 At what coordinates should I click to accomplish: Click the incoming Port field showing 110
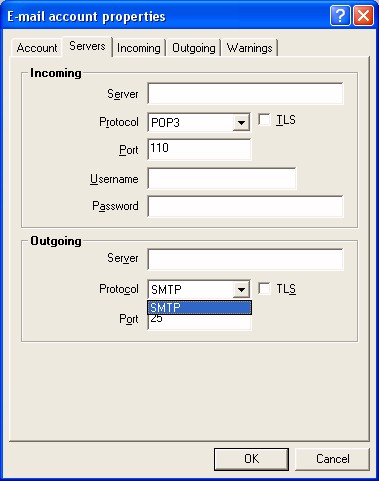(199, 149)
